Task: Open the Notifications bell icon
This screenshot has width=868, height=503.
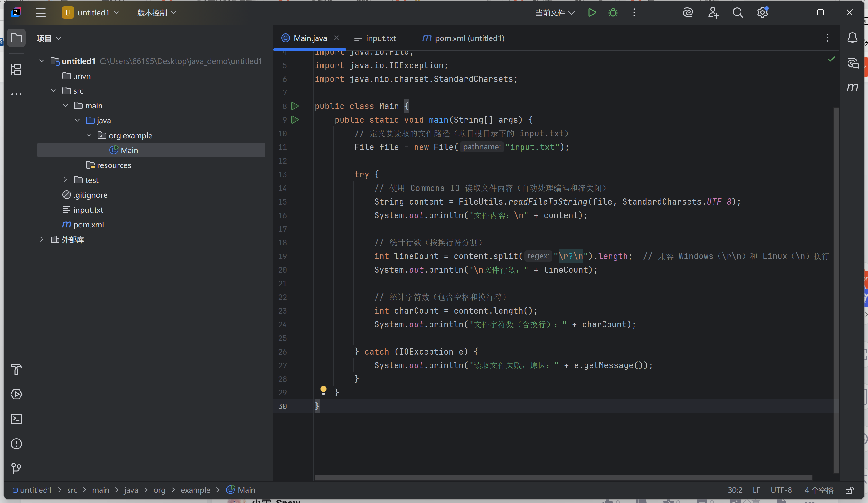Action: pyautogui.click(x=852, y=38)
